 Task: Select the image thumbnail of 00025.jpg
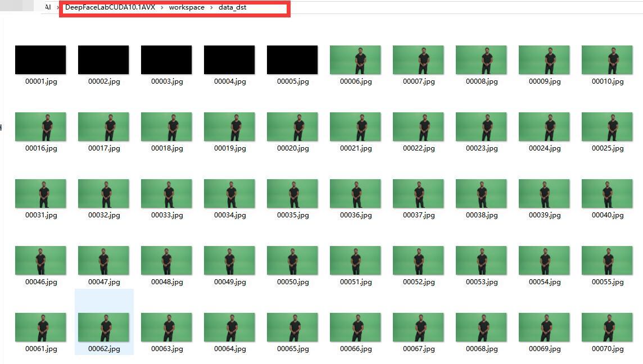pyautogui.click(x=607, y=126)
